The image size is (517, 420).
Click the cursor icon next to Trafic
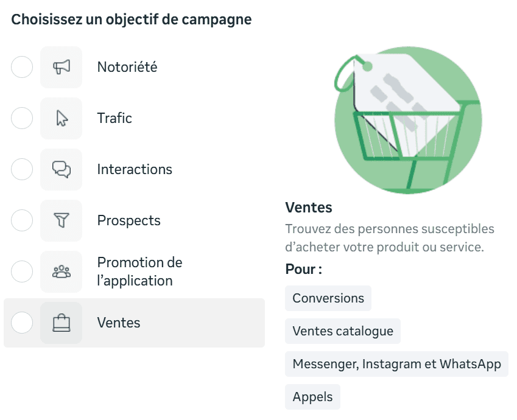point(61,118)
